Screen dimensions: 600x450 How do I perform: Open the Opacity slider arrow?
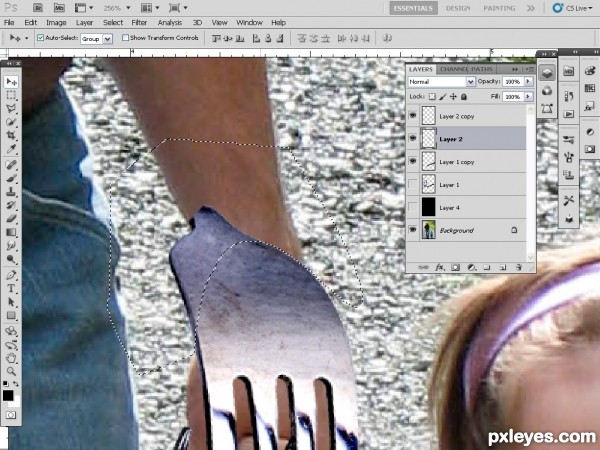528,82
